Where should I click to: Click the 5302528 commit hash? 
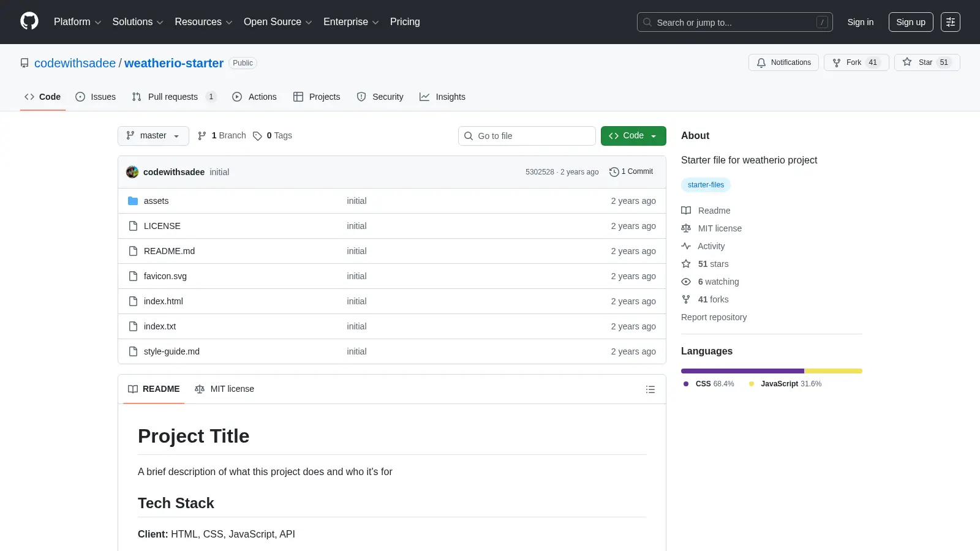[540, 172]
